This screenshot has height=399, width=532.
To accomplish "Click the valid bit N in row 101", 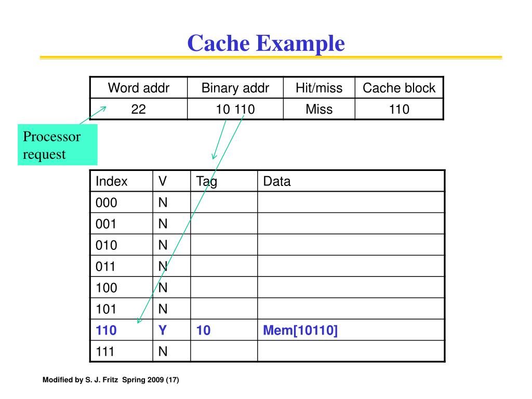I will (x=163, y=309).
